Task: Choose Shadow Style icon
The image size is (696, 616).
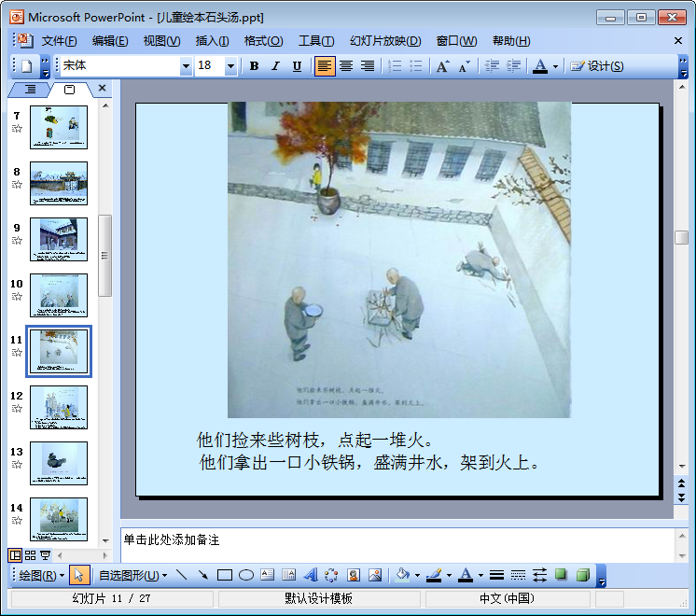Action: point(561,575)
